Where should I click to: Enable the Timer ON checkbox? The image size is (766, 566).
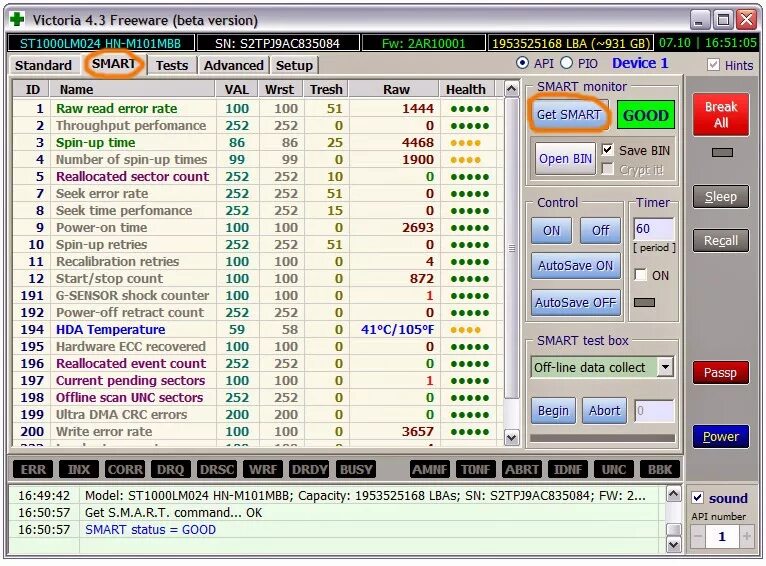point(640,274)
